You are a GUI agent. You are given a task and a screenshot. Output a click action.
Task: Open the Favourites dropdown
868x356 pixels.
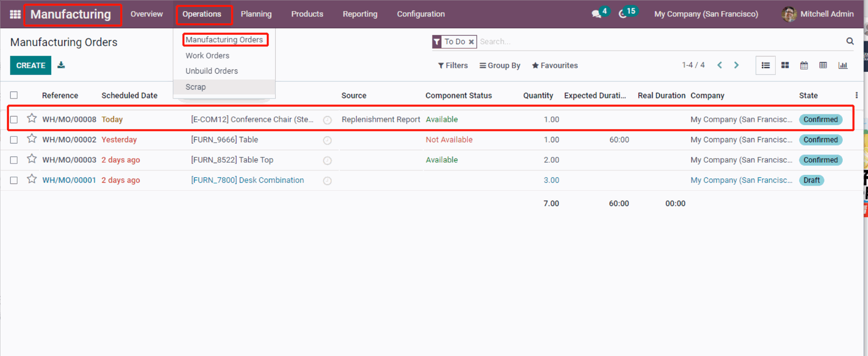(555, 66)
